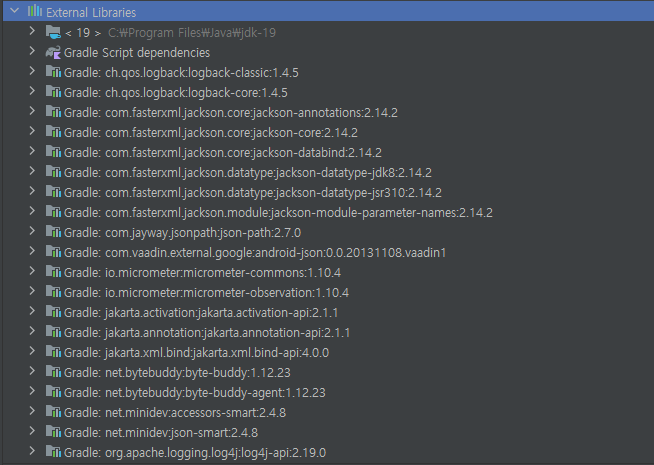Expand json-path:2.7.0 library
Screen dimensions: 654x465
tap(32, 231)
